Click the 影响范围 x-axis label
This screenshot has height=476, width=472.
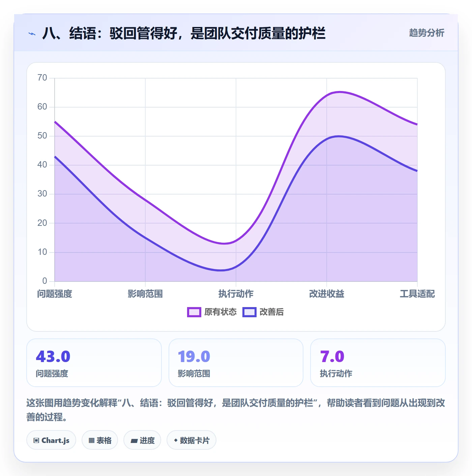point(145,294)
